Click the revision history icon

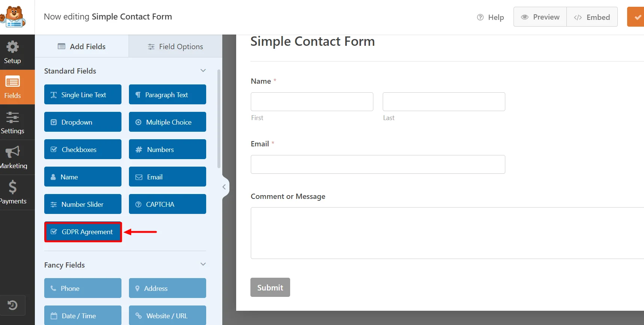(12, 305)
